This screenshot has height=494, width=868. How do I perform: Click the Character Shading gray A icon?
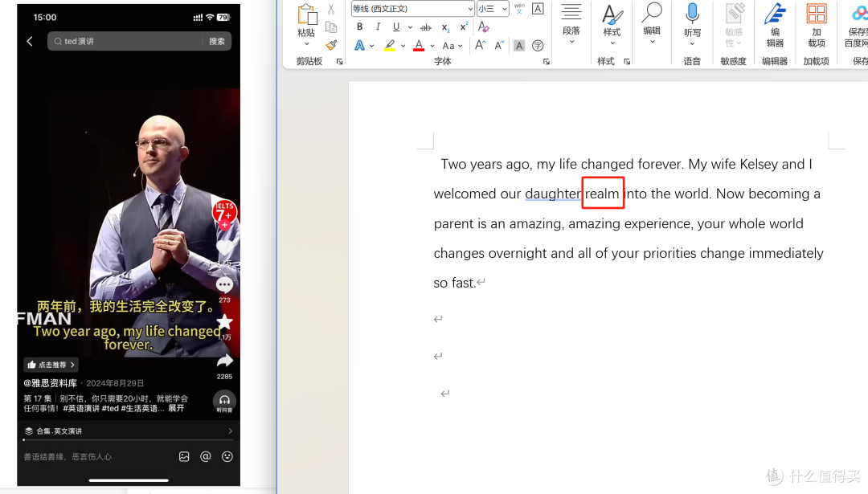(x=518, y=46)
